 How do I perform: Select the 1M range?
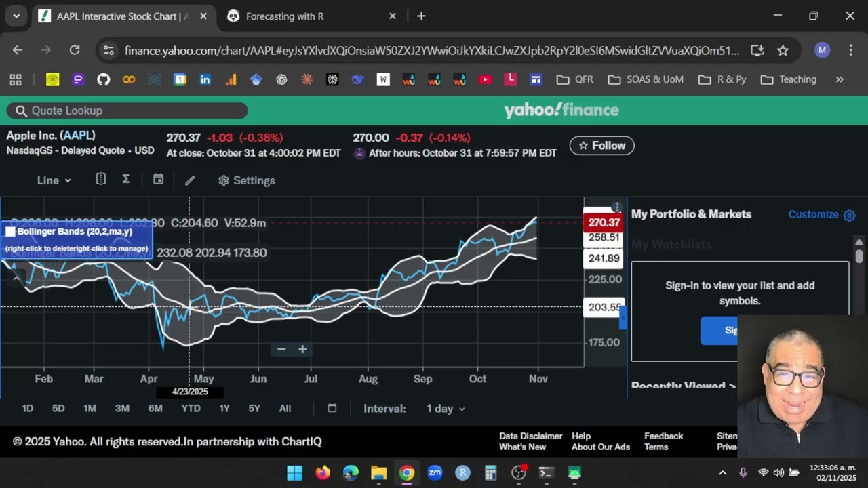coord(90,409)
